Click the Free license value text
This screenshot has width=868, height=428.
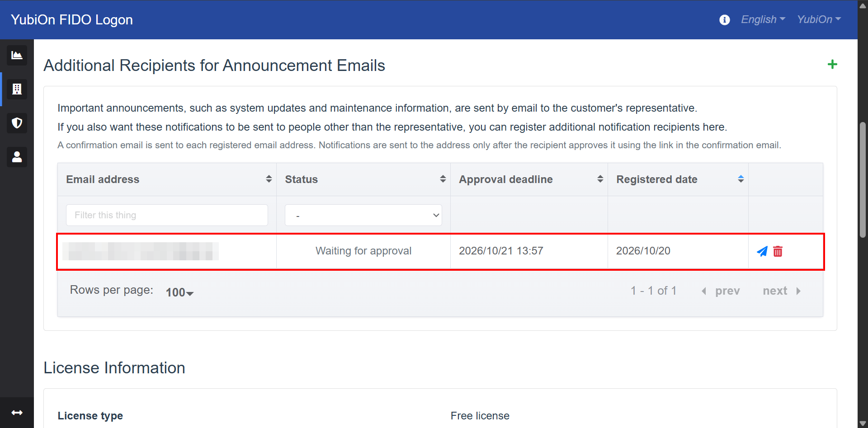click(x=480, y=416)
